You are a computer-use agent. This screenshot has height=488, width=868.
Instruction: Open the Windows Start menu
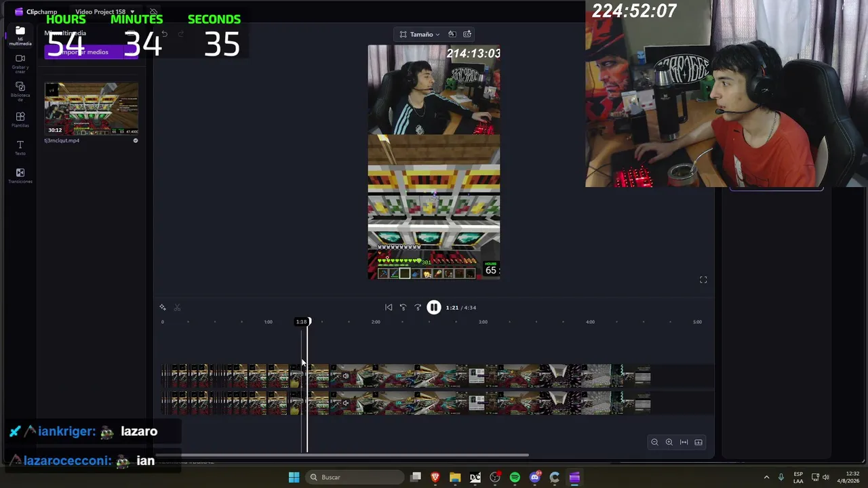coord(294,477)
